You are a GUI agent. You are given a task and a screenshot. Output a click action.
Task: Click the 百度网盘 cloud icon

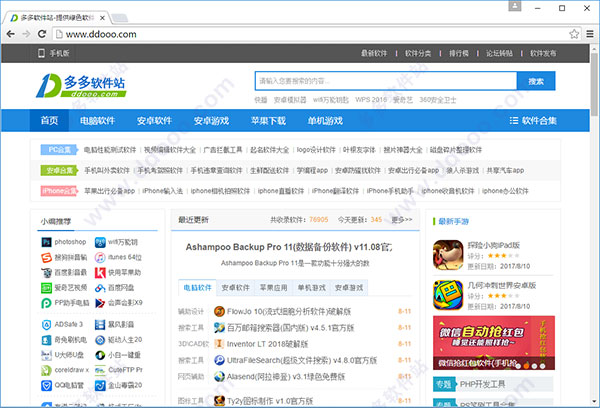tap(100, 288)
